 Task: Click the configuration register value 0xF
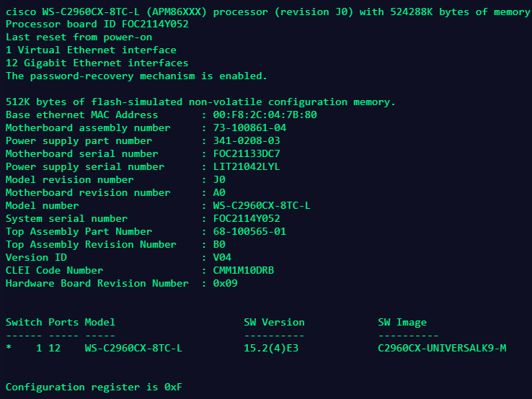pos(173,387)
